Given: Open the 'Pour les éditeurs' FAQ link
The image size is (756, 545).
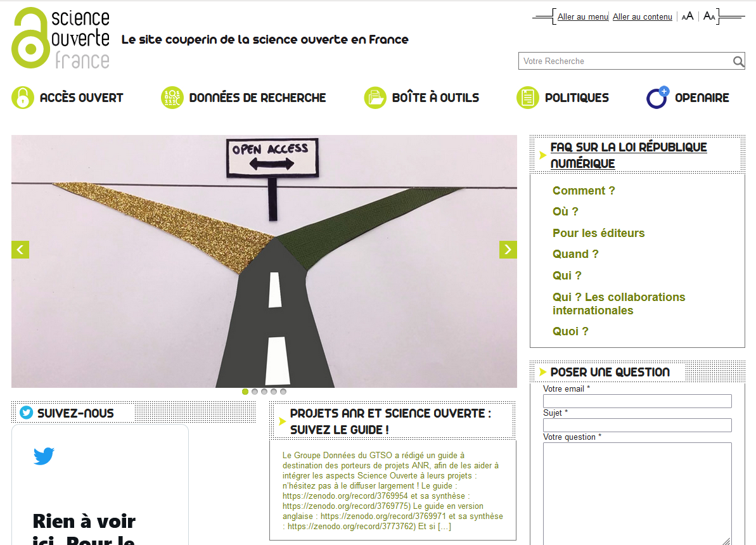Looking at the screenshot, I should [598, 233].
